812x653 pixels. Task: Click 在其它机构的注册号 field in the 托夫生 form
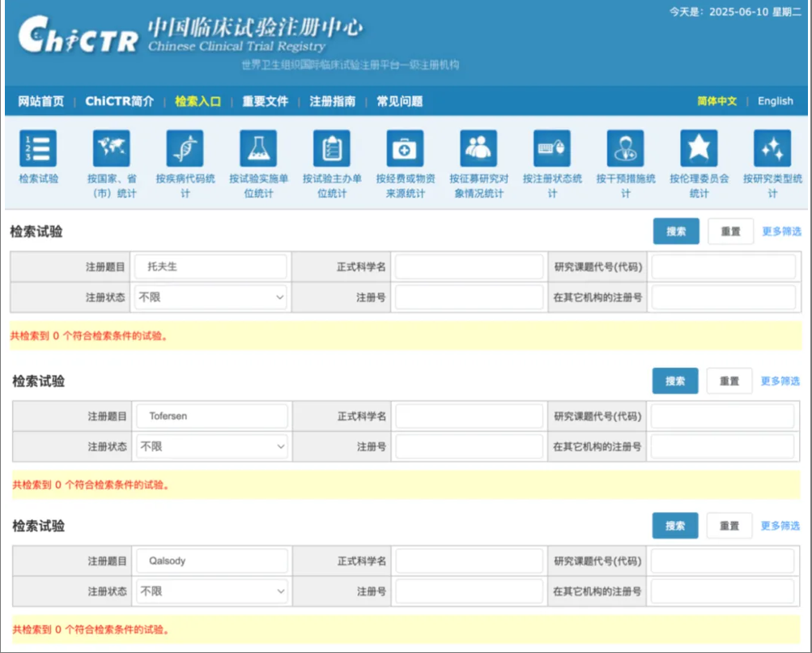pos(724,297)
